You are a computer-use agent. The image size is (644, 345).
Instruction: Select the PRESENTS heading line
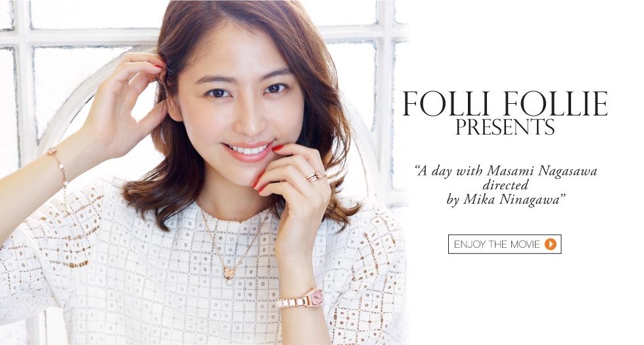point(505,127)
